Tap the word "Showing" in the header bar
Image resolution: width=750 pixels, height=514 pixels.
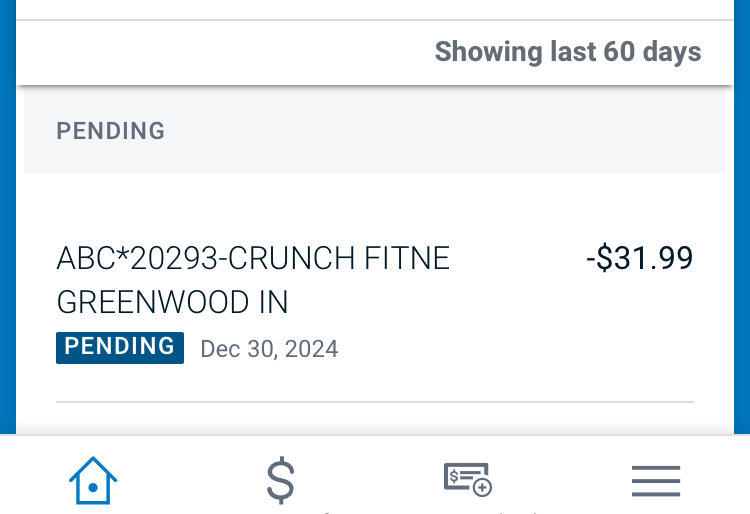point(487,52)
